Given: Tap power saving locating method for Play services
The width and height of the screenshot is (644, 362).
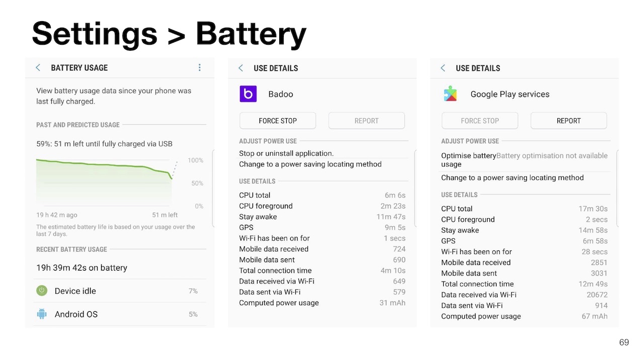Looking at the screenshot, I should 512,178.
